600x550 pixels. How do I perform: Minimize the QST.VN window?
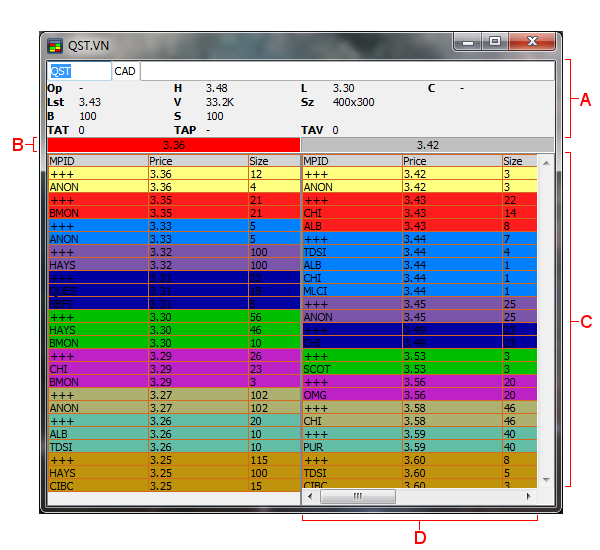[467, 42]
